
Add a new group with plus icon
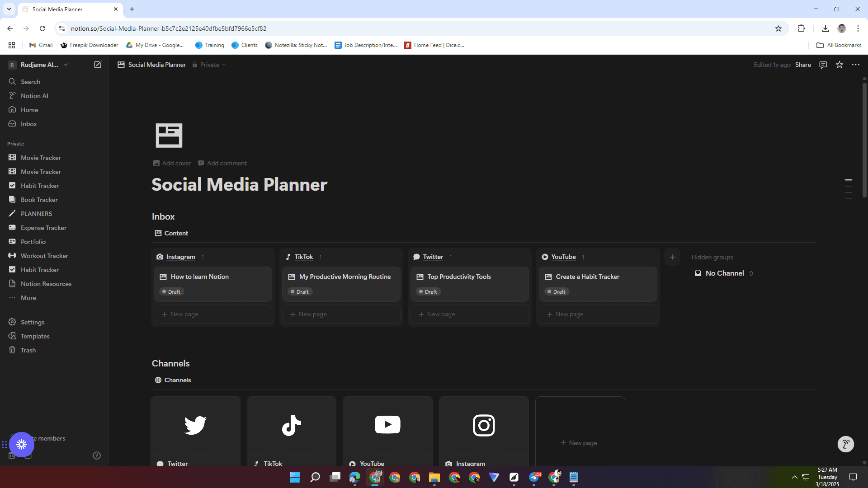coord(673,257)
